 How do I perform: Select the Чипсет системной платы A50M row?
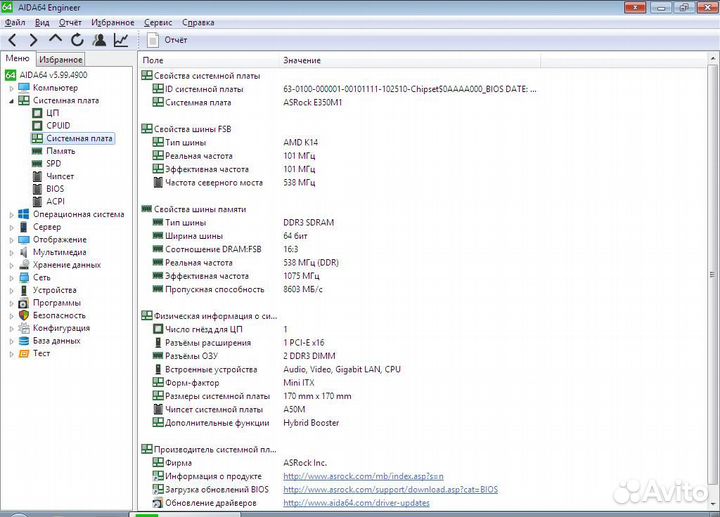click(229, 409)
